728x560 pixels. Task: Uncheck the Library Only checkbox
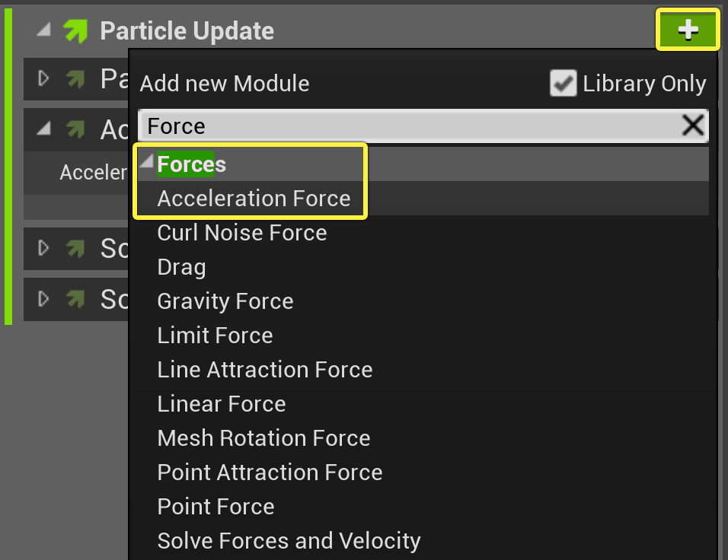(564, 84)
